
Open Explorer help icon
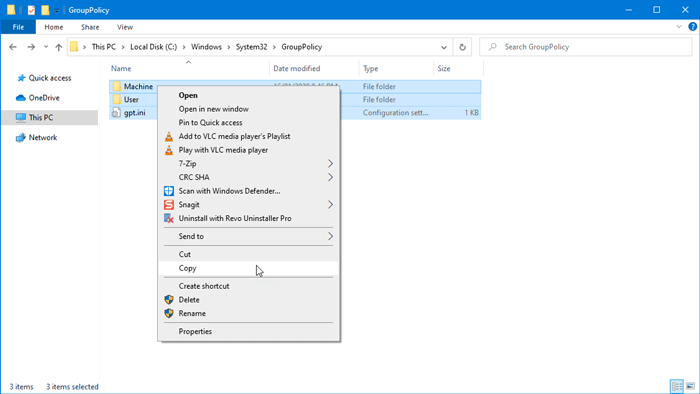[x=692, y=27]
